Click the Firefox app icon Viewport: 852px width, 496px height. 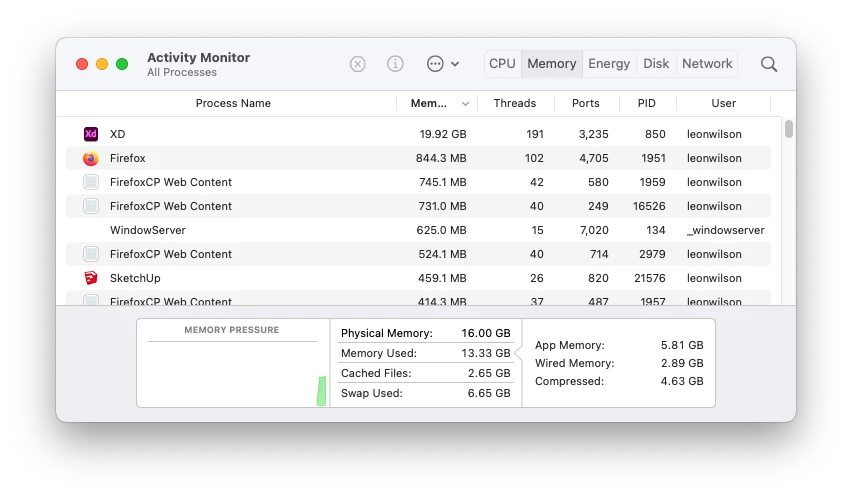(91, 158)
